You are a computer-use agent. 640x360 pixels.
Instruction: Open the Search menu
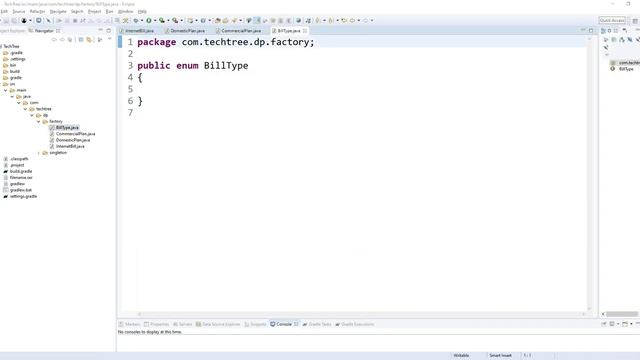[77, 11]
